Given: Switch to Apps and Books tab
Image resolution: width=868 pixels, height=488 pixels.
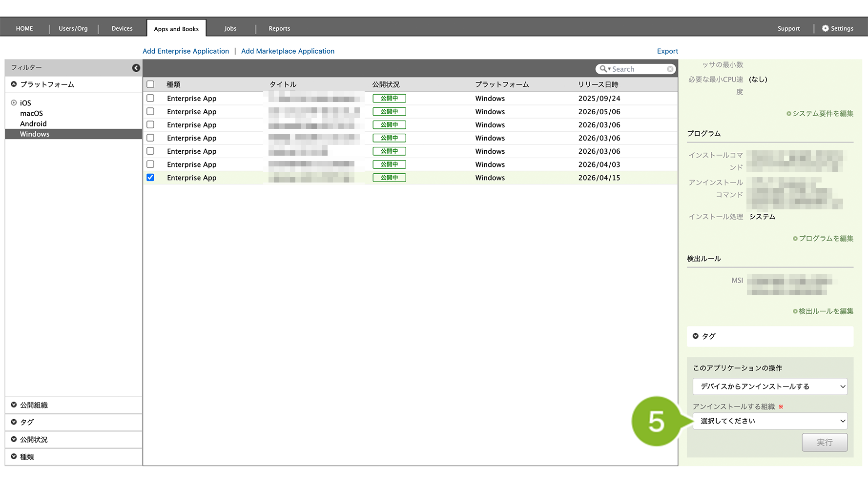Looking at the screenshot, I should point(176,29).
